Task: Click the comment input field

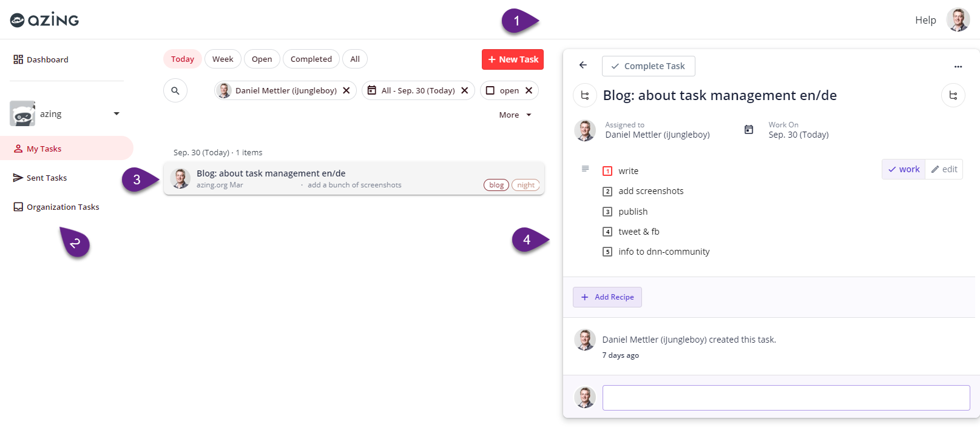Action: 786,398
